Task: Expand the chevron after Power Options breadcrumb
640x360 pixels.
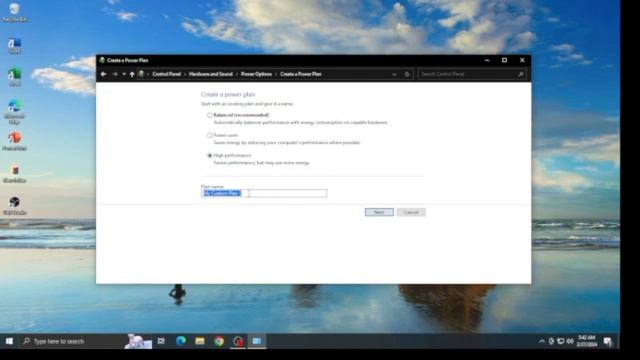Action: [x=276, y=74]
